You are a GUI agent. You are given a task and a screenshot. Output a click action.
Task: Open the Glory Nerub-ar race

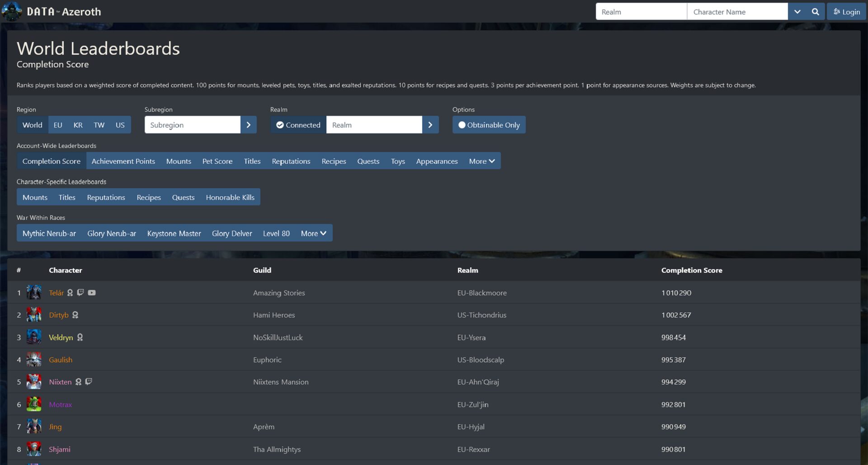click(112, 233)
